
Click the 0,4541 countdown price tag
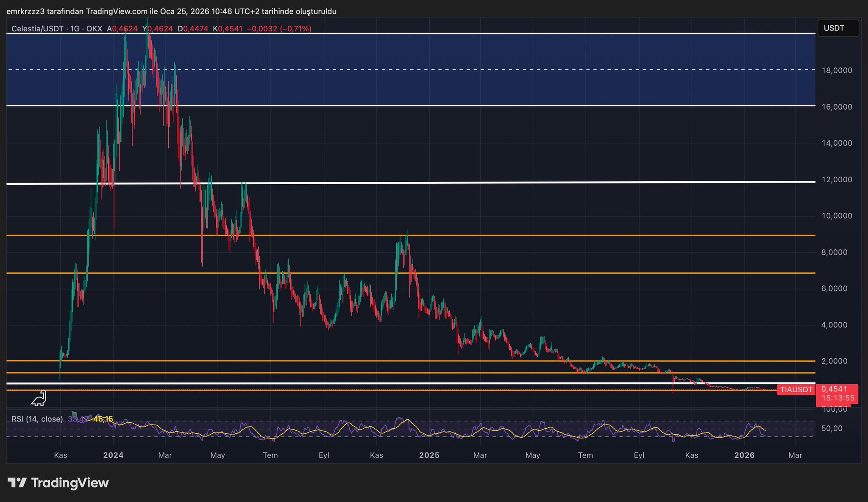click(836, 394)
